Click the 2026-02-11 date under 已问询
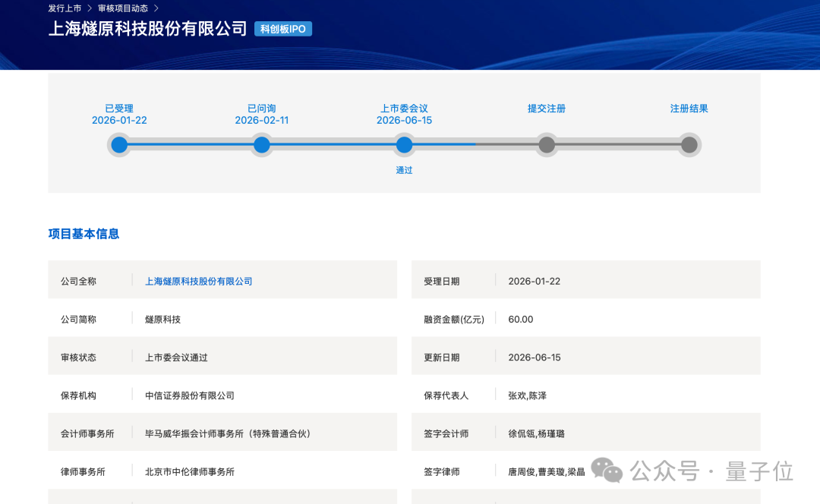 point(261,120)
